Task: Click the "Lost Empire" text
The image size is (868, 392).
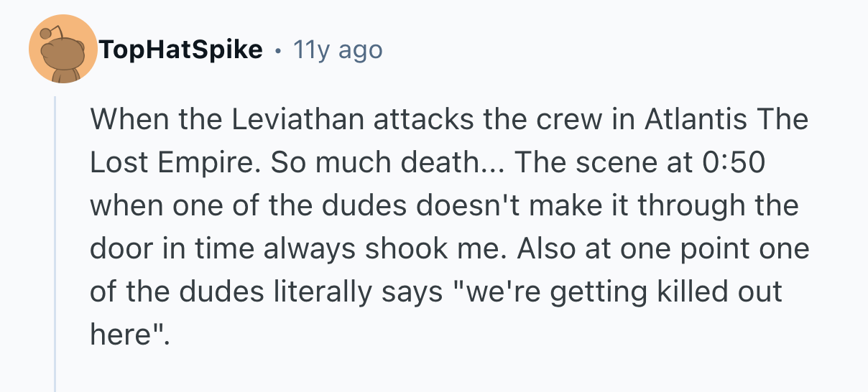Action: tap(174, 163)
